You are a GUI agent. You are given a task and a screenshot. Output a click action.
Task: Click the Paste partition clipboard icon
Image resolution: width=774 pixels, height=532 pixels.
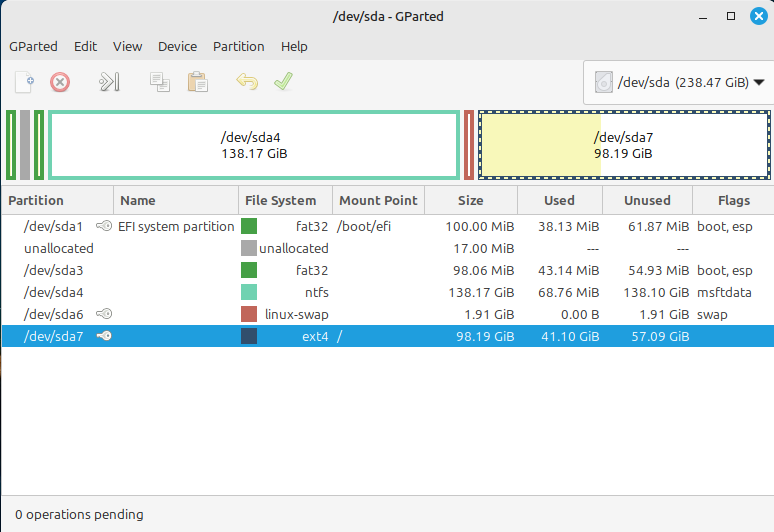(x=197, y=82)
